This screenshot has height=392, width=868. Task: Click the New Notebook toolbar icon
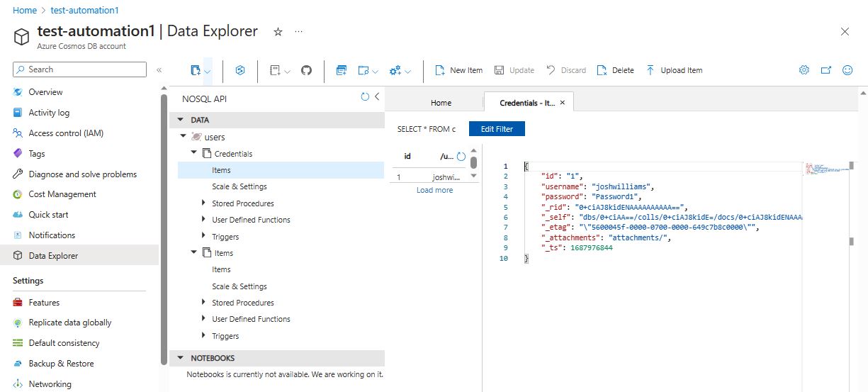[x=275, y=70]
